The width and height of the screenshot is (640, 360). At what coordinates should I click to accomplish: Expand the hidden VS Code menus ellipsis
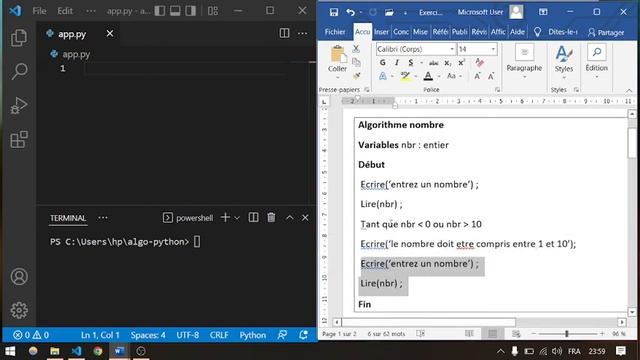(91, 11)
